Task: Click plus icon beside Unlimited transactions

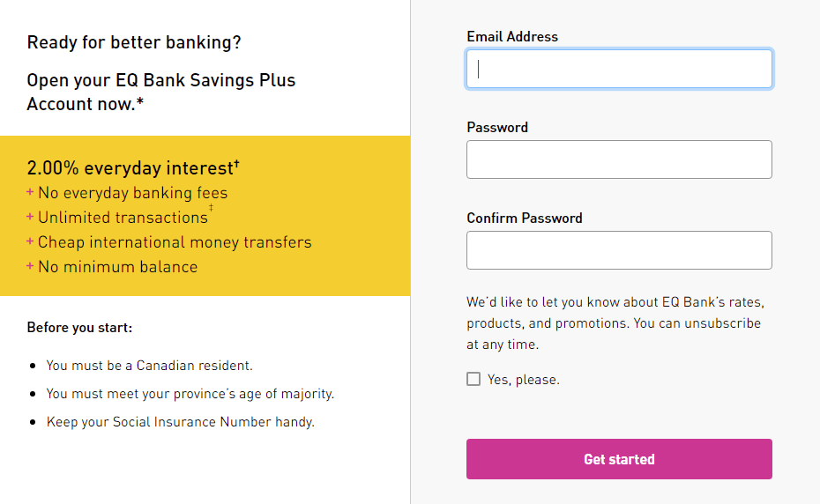Action: coord(30,218)
